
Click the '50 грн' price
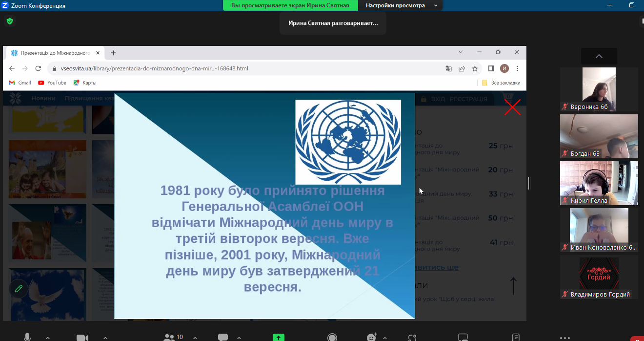501,218
